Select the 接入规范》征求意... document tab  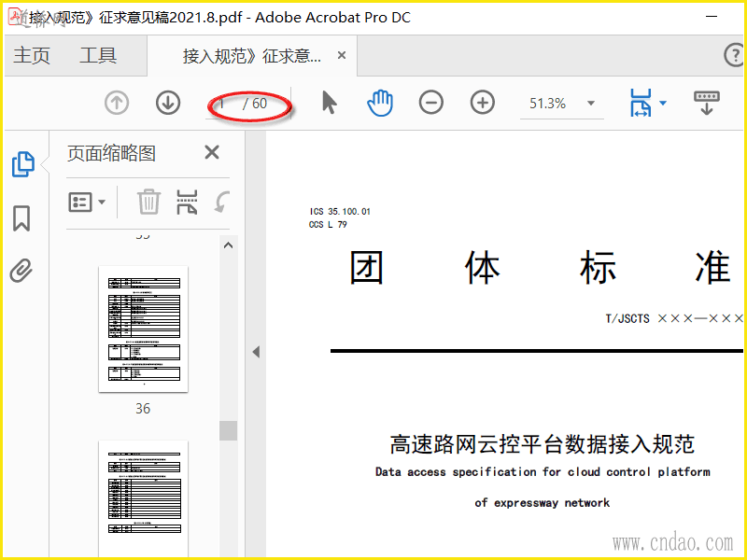pyautogui.click(x=251, y=56)
